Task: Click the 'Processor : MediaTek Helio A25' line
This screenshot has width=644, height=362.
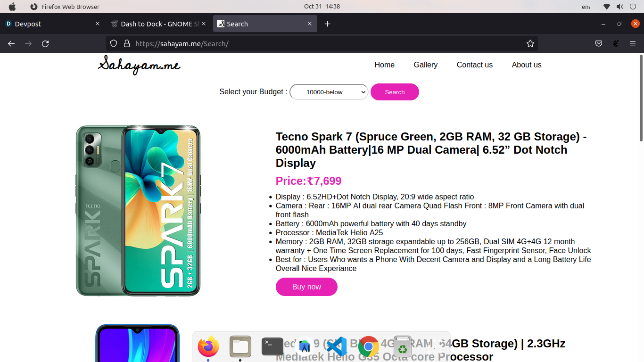Action: tap(329, 232)
